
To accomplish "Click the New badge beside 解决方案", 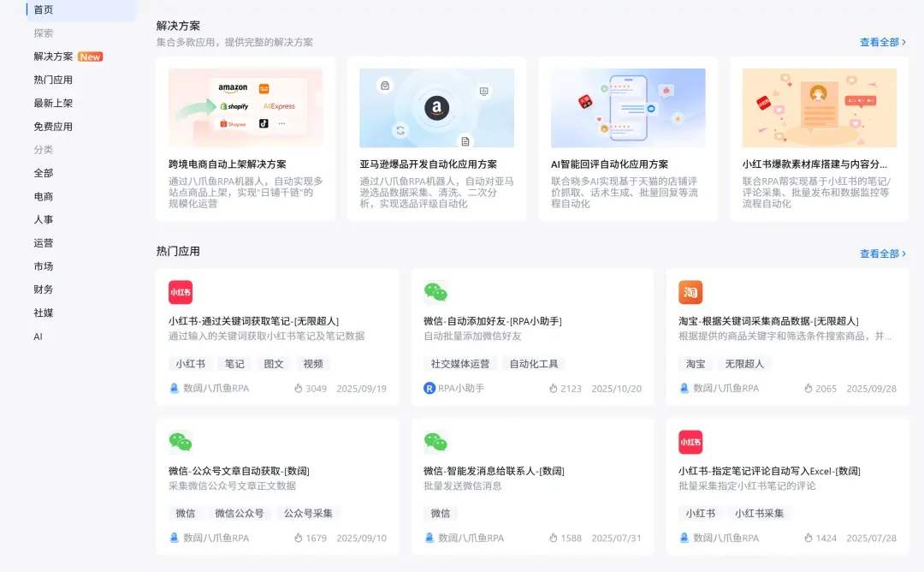I will 90,57.
